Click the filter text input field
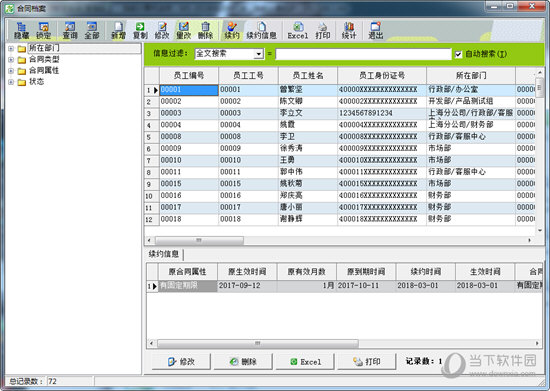 coord(363,54)
